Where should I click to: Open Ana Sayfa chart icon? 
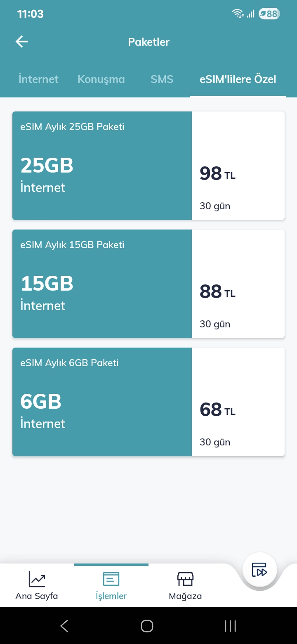point(37,579)
